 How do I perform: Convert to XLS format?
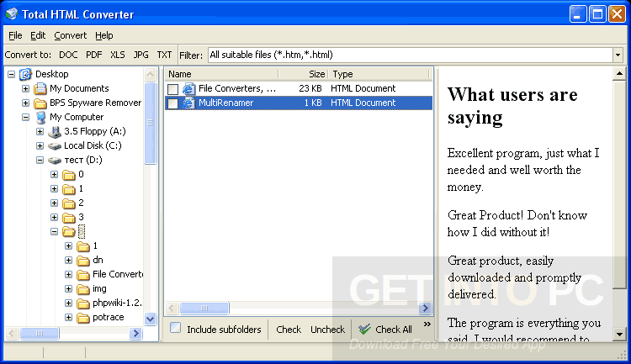point(118,55)
